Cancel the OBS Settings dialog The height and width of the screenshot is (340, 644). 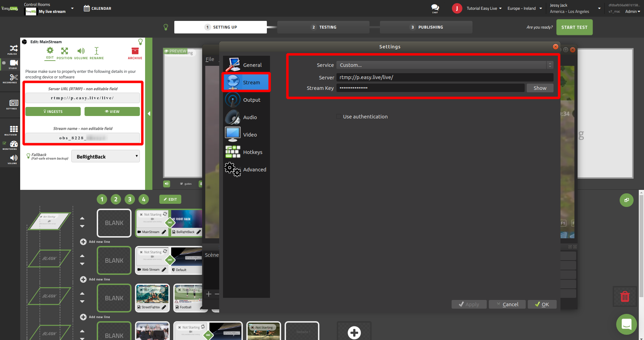(x=507, y=304)
